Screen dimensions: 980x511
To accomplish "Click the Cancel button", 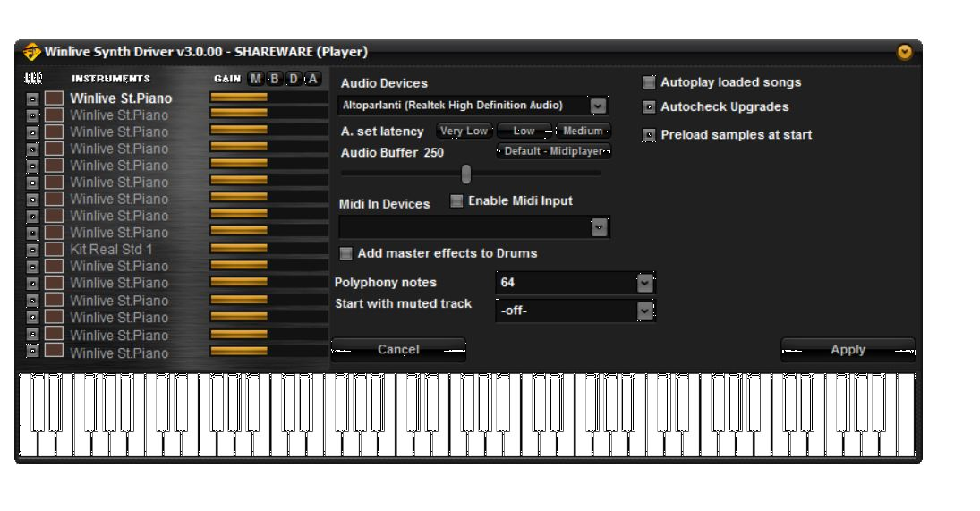I will 398,350.
